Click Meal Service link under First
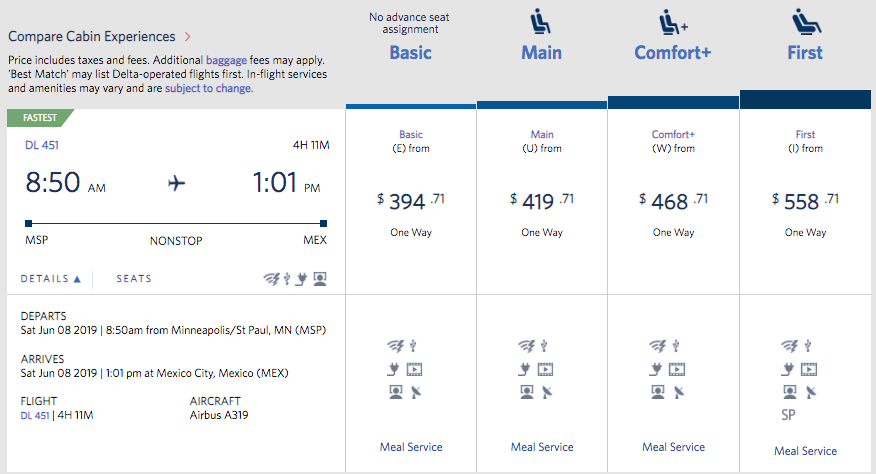Image resolution: width=876 pixels, height=474 pixels. 805,451
